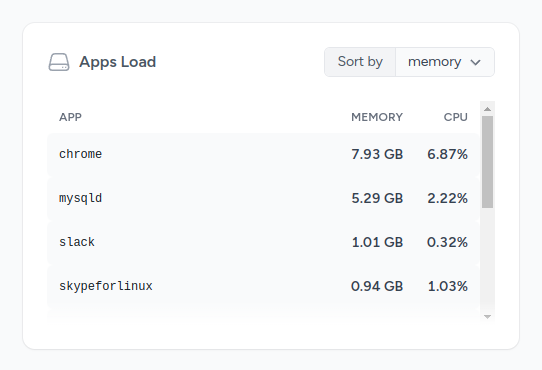Viewport: 542px width, 370px height.
Task: Select the skypeforlinux app row
Action: coord(263,286)
